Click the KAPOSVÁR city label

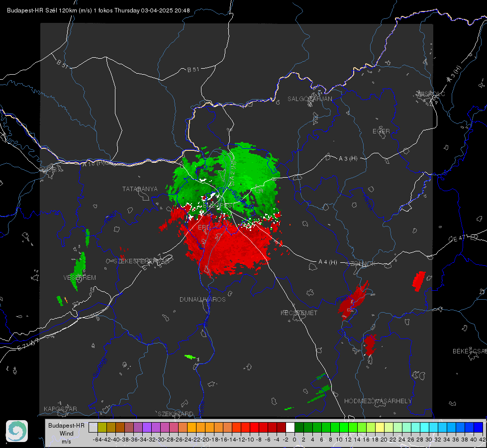click(60, 409)
